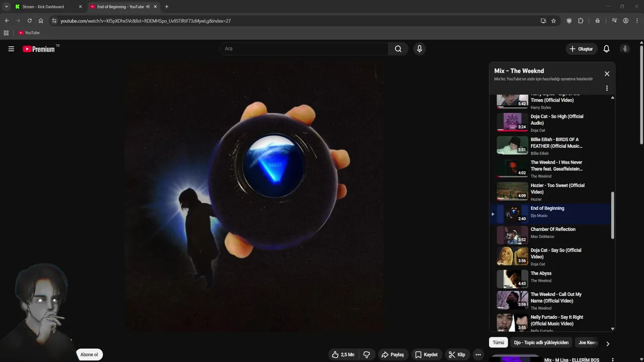
Task: Play Chamber Of Reflection by Mac DeMarco
Action: (x=551, y=235)
